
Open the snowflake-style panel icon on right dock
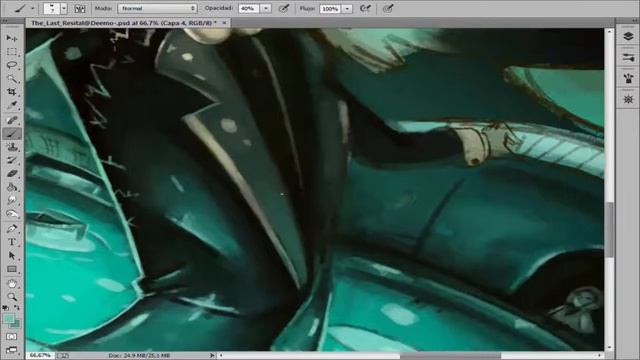pos(628,99)
